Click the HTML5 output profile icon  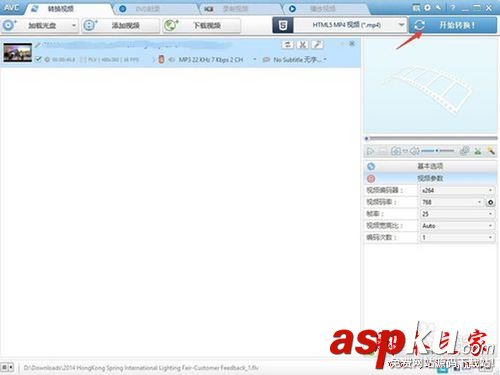click(283, 25)
